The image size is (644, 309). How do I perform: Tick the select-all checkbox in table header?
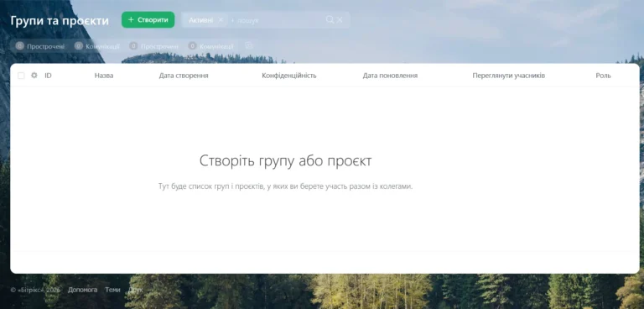[21, 76]
